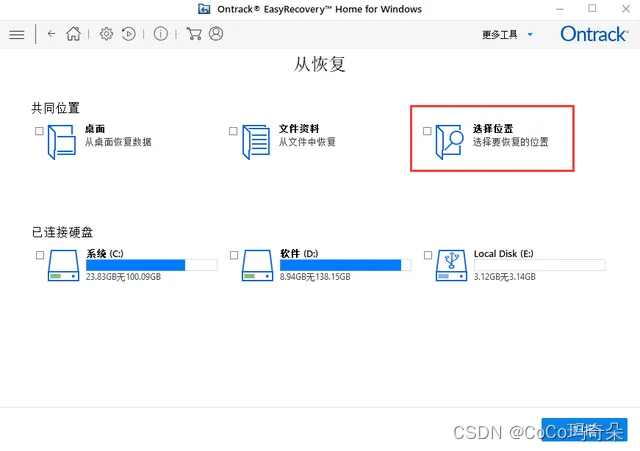The width and height of the screenshot is (640, 451).
Task: Open the 更多工具 dropdown
Action: [507, 35]
